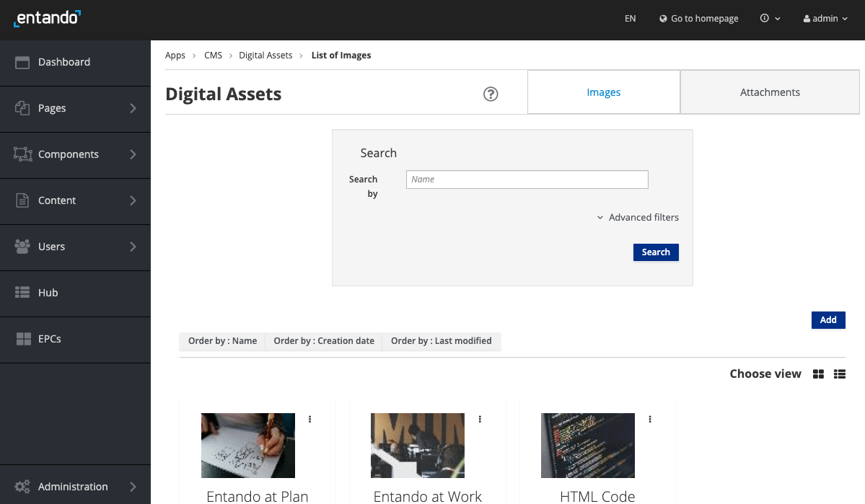Open the HTML Code image options menu

point(649,418)
